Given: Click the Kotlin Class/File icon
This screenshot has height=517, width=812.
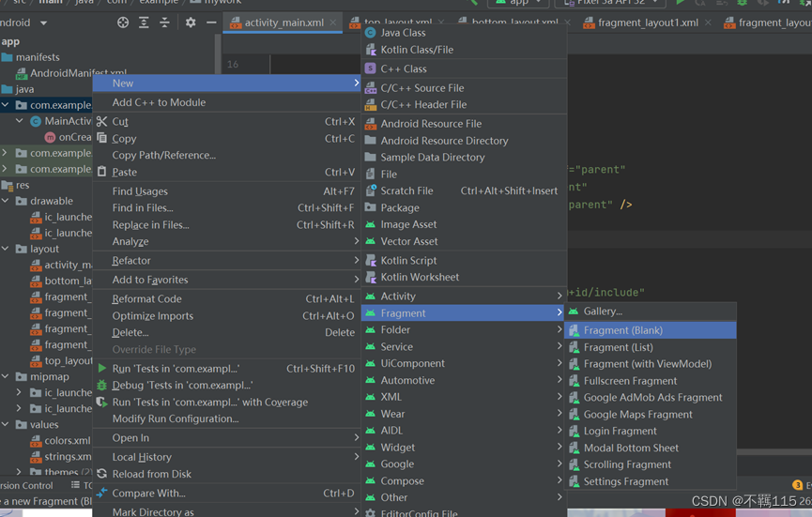Looking at the screenshot, I should pyautogui.click(x=370, y=50).
